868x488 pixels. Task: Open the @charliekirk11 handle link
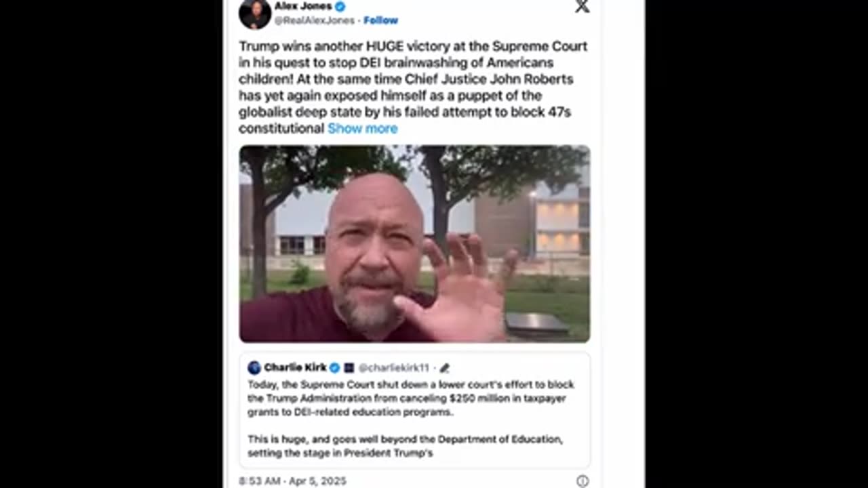[x=394, y=368]
